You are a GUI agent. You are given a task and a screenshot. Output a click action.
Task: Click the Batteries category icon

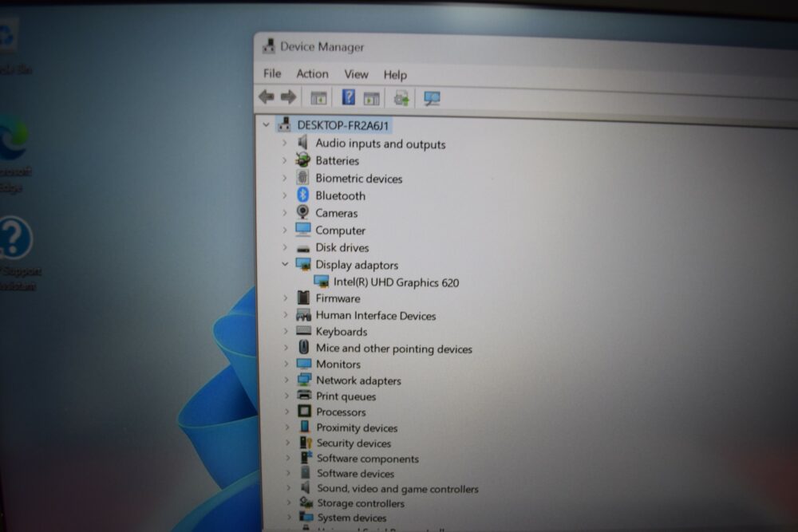tap(302, 160)
